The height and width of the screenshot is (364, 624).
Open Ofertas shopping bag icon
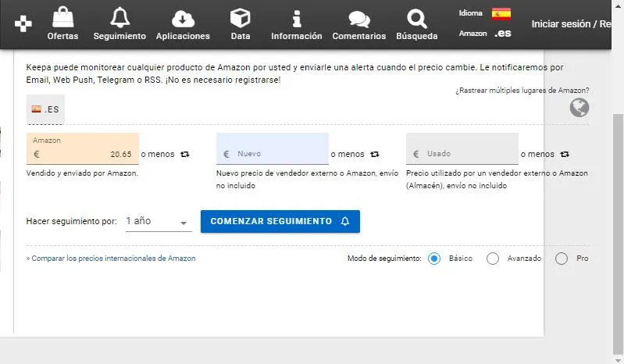click(63, 17)
